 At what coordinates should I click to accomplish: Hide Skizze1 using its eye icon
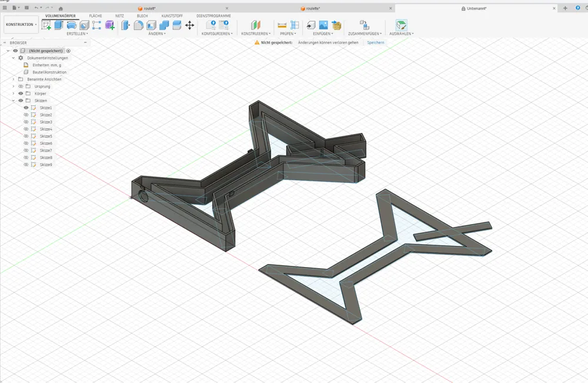tap(26, 108)
